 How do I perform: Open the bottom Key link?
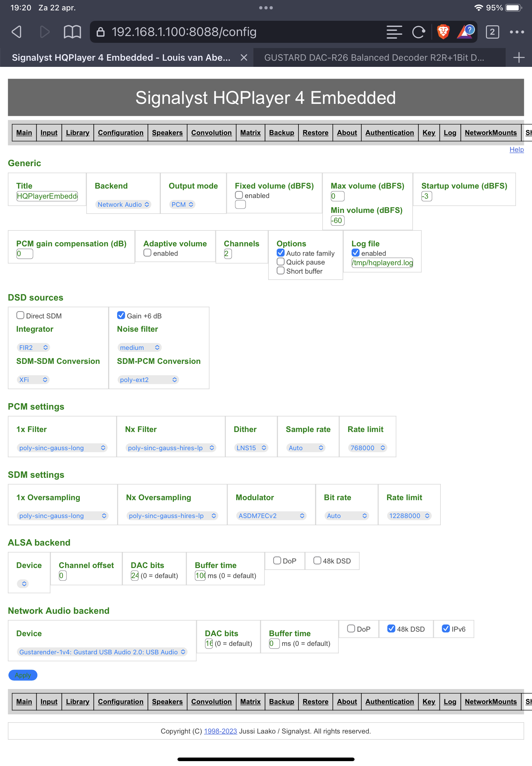click(429, 702)
